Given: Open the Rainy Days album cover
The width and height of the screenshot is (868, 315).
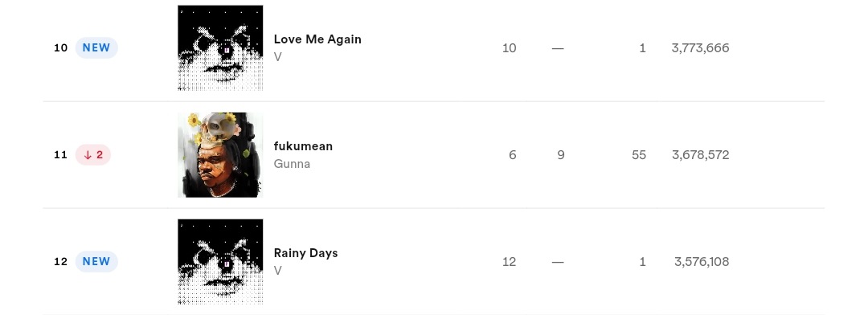Looking at the screenshot, I should click(x=220, y=262).
